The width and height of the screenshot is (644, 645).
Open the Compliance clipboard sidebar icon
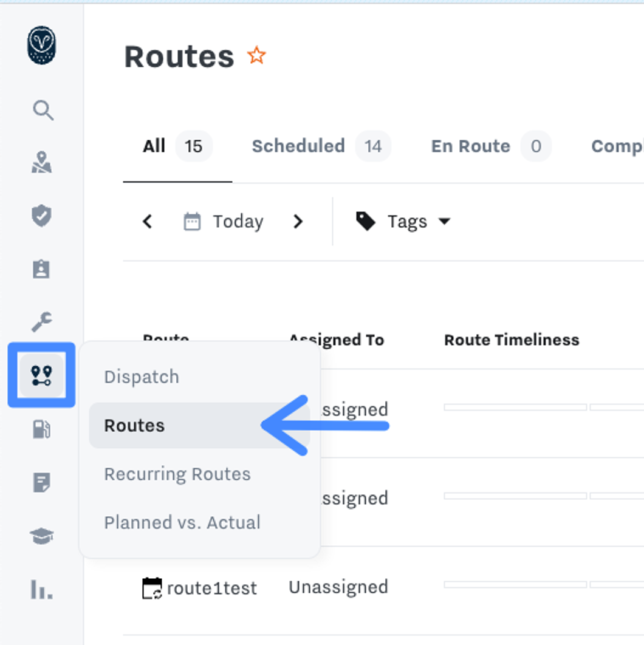(x=41, y=268)
